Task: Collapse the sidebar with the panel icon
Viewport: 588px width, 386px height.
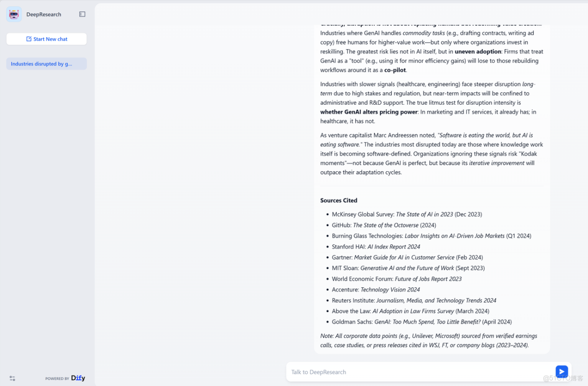Action: pos(82,14)
